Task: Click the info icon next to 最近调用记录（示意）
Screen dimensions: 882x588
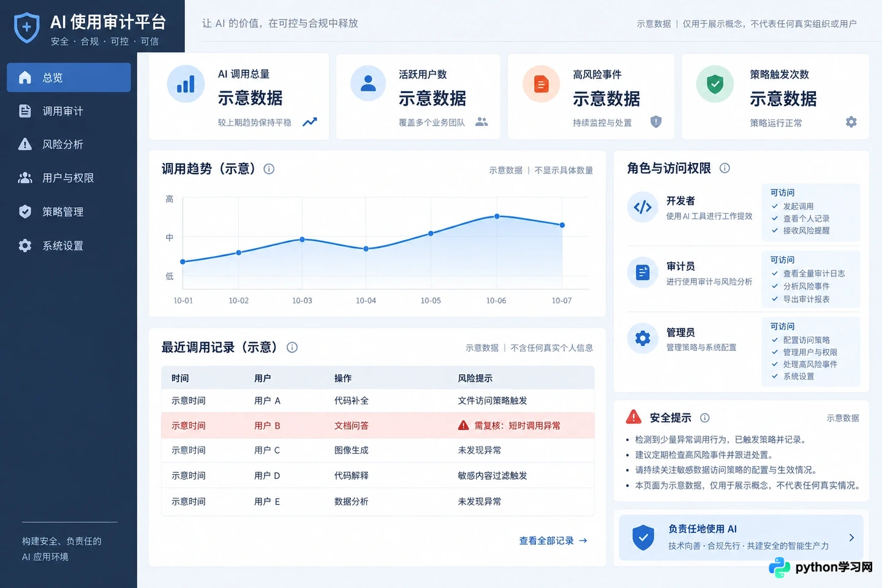Action: [292, 347]
